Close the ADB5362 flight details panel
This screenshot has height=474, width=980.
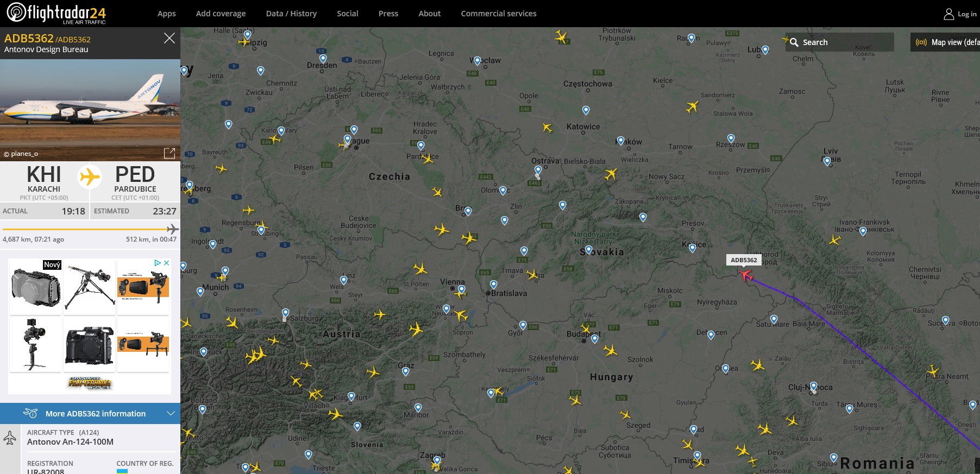tap(169, 38)
